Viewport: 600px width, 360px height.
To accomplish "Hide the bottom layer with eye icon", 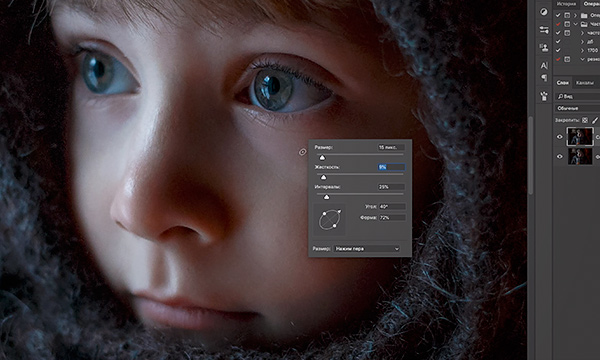I will 559,156.
